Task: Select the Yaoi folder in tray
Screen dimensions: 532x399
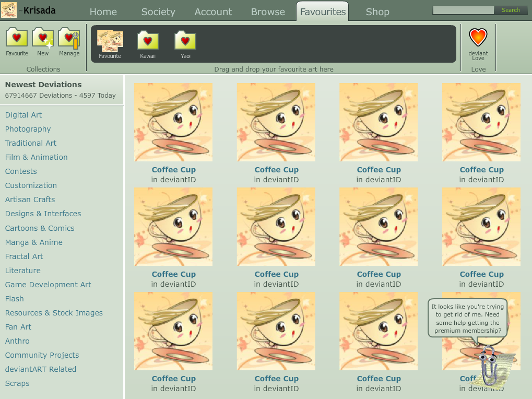Action: (185, 40)
